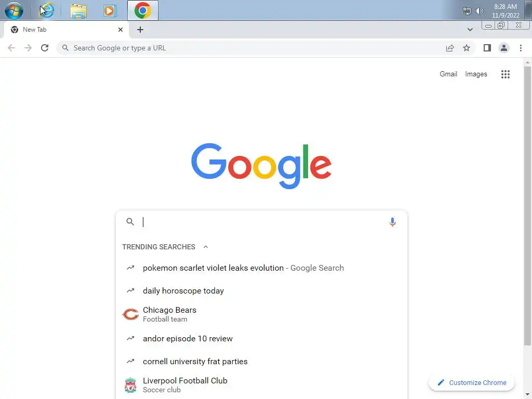Restore down the Chrome window
The image size is (532, 399).
(x=501, y=25)
